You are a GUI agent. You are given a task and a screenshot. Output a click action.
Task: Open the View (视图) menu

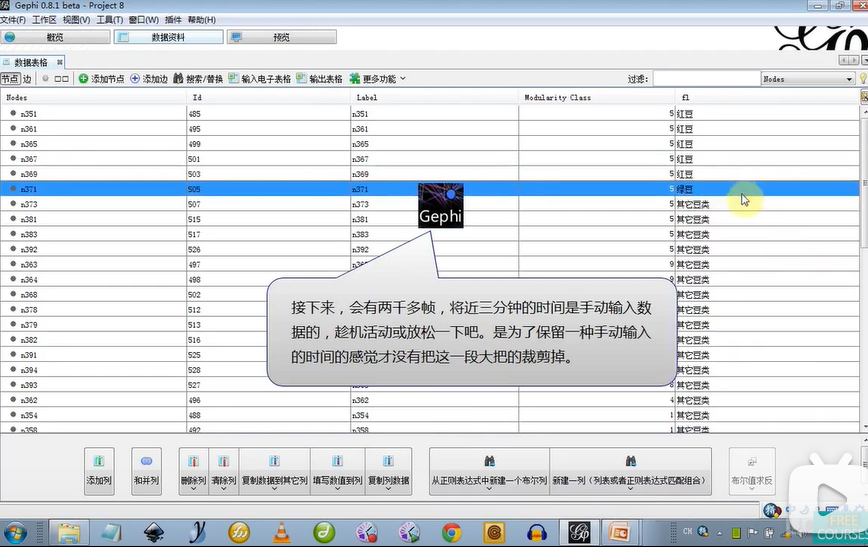coord(76,20)
